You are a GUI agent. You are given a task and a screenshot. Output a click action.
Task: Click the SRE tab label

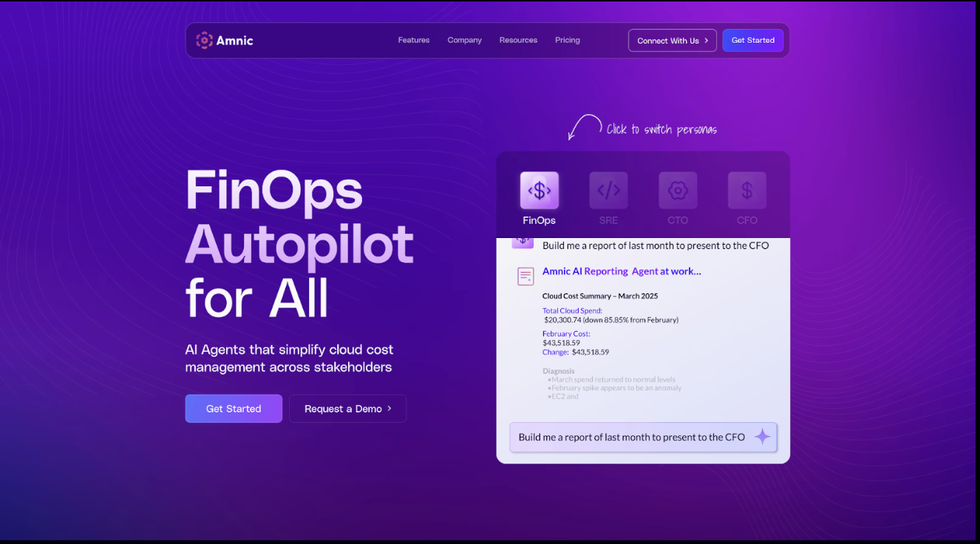(608, 220)
